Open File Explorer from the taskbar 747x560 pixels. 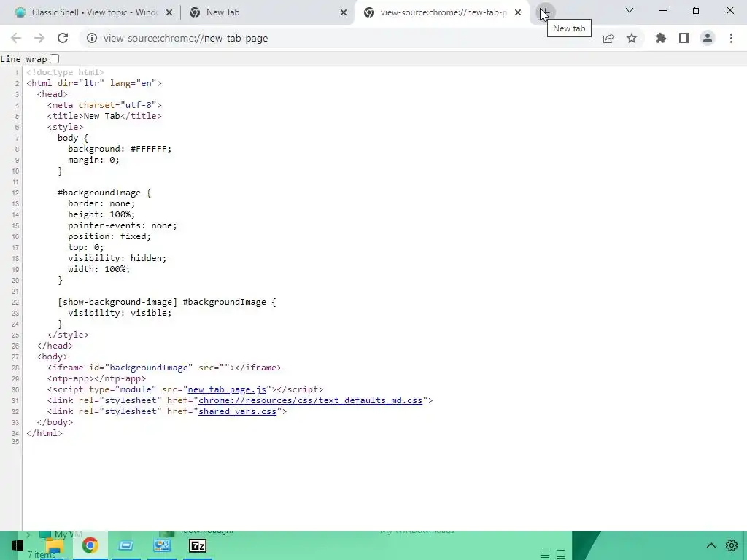[x=54, y=545]
